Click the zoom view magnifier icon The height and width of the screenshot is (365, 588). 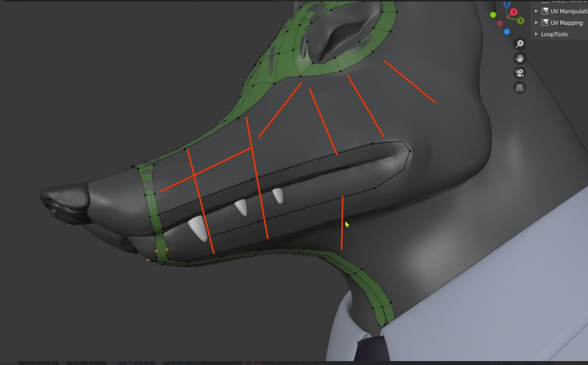coord(520,44)
